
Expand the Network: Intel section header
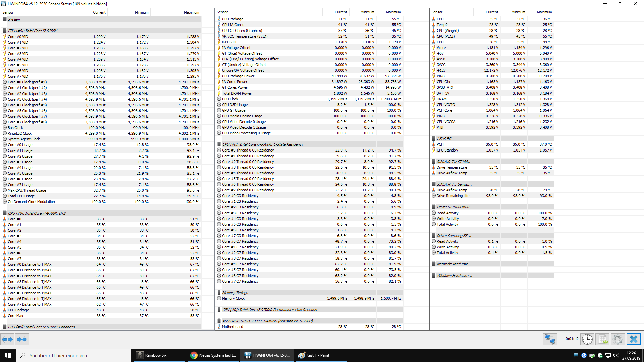coord(454,264)
